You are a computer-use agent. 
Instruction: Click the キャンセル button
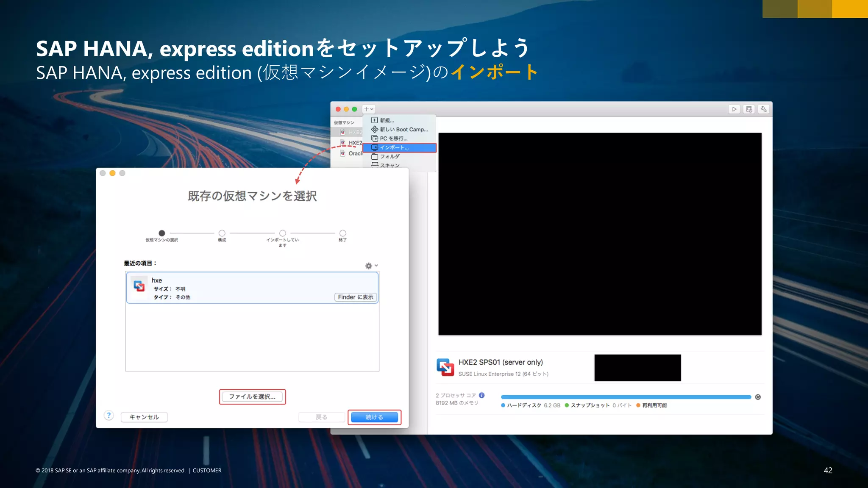pyautogui.click(x=144, y=417)
